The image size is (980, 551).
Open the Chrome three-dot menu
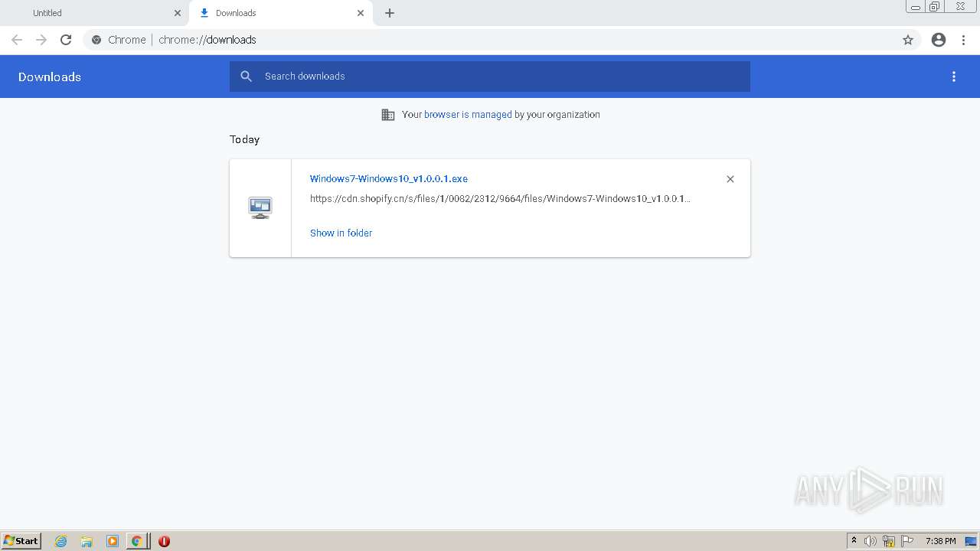(963, 40)
